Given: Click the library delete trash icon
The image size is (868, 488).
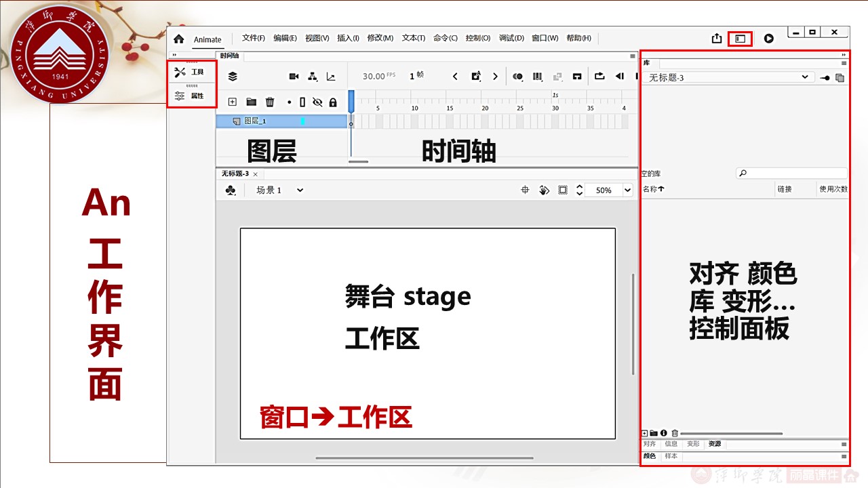Looking at the screenshot, I should 675,433.
